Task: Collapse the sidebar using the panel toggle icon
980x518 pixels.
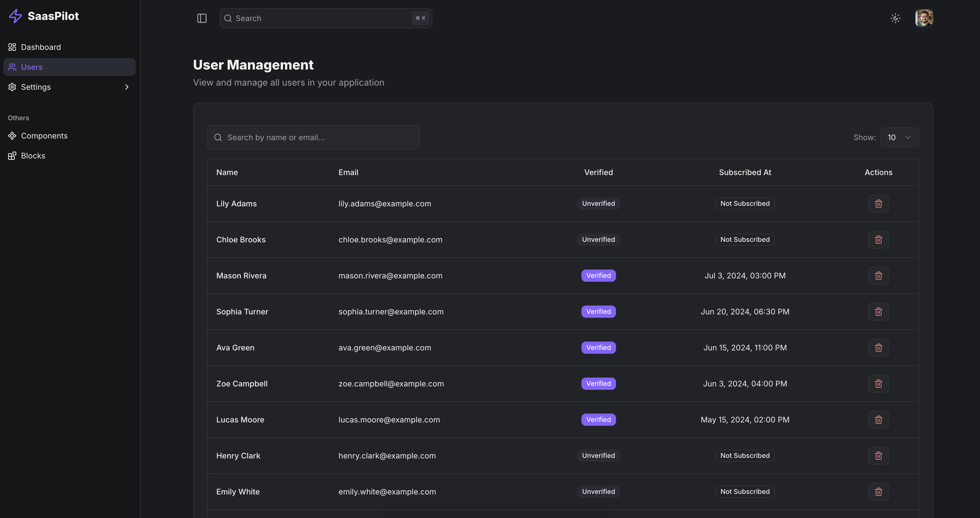Action: pos(201,18)
